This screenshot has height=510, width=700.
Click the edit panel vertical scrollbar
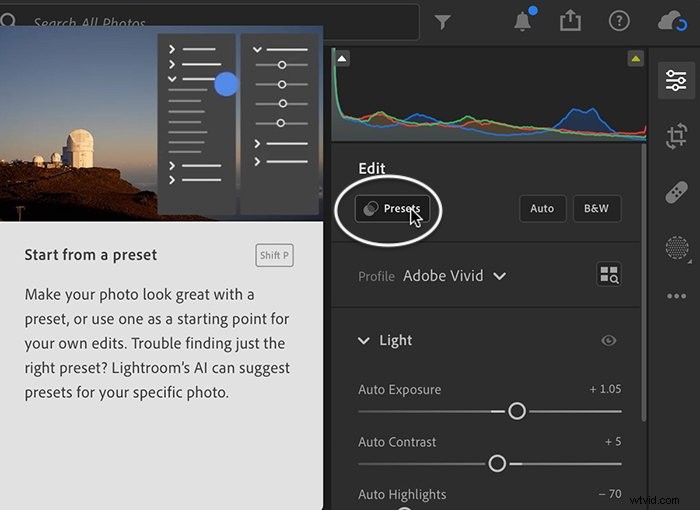pyautogui.click(x=643, y=282)
